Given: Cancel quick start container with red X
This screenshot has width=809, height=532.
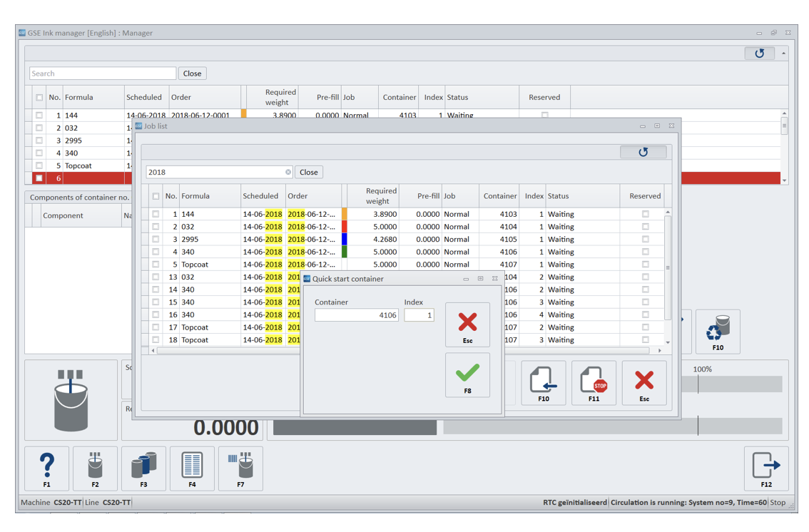Looking at the screenshot, I should click(x=467, y=324).
